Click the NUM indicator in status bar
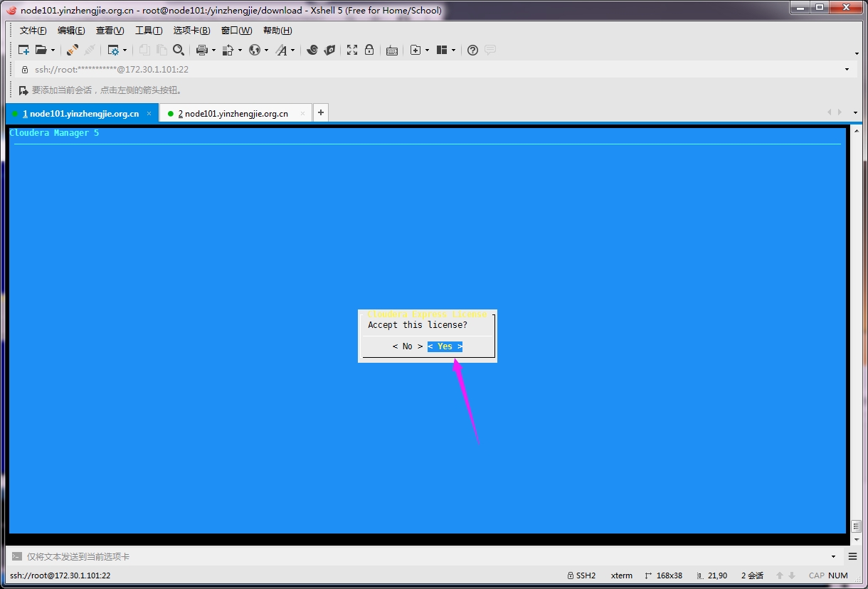Viewport: 868px width, 589px height. [838, 575]
